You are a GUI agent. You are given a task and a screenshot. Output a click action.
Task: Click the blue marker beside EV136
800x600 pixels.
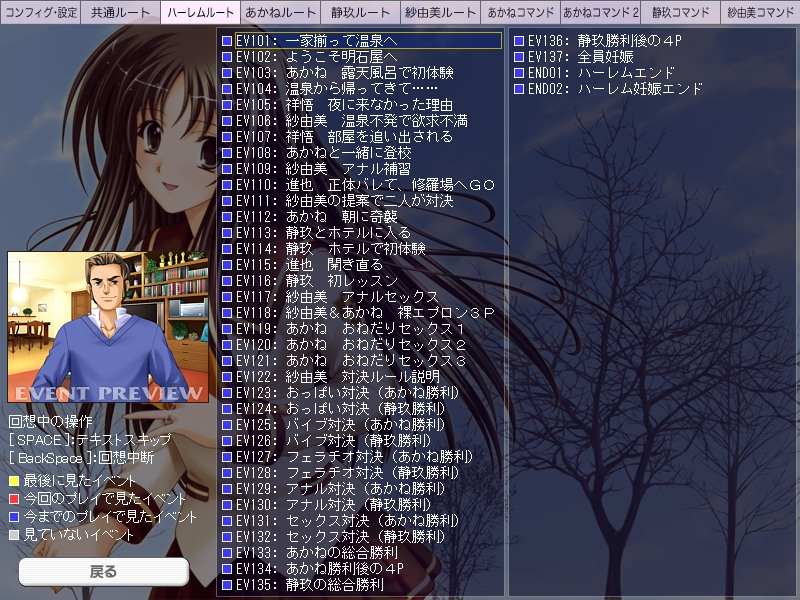pos(519,41)
